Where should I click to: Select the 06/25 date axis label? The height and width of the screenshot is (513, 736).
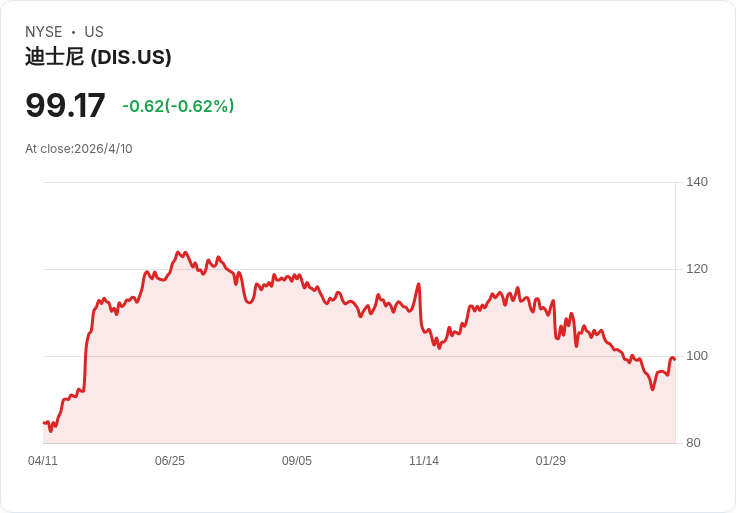click(170, 461)
